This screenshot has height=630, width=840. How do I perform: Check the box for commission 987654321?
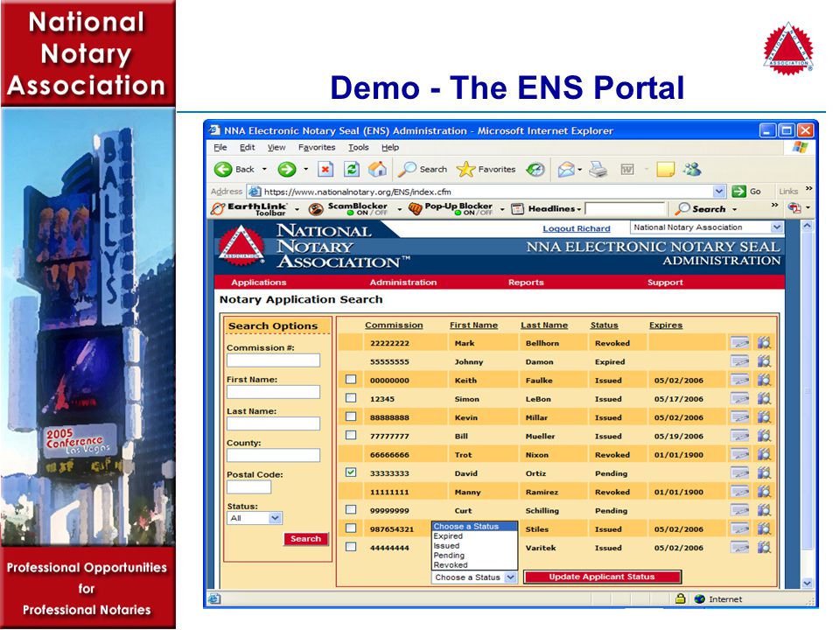coord(351,528)
